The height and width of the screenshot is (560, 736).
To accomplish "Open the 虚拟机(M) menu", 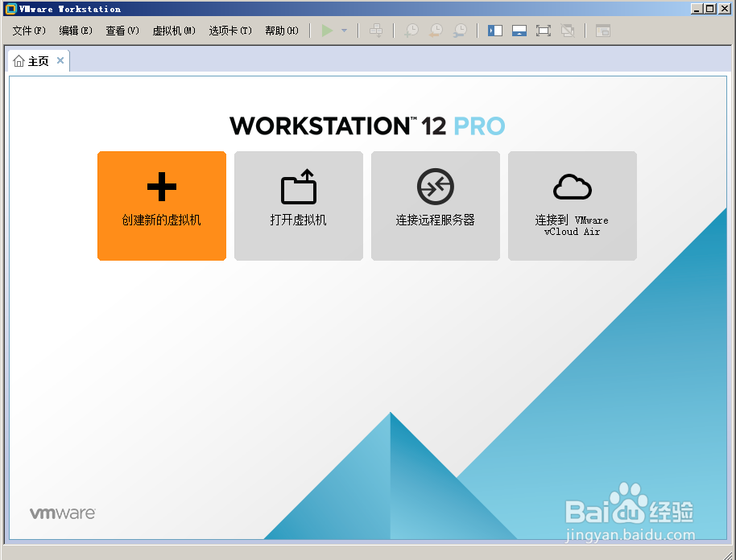I will 174,31.
